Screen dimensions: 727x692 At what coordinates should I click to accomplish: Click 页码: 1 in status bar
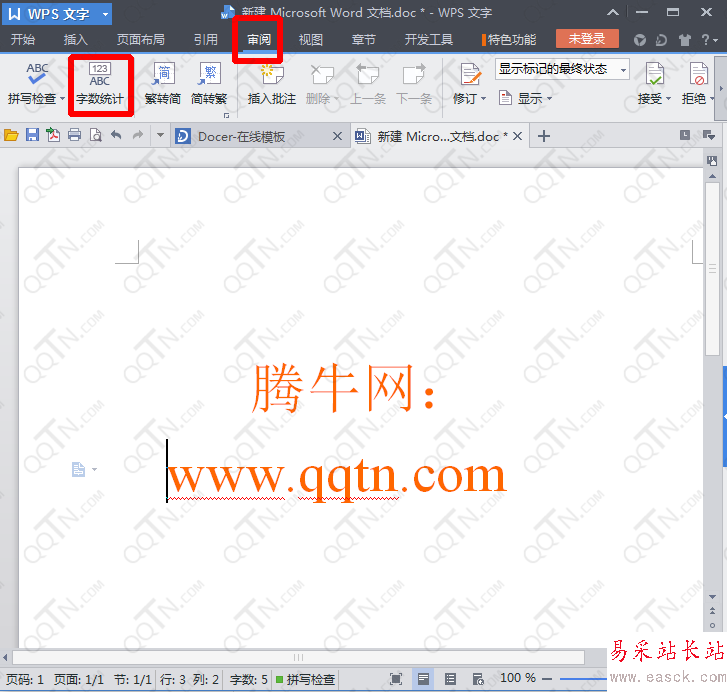point(25,680)
